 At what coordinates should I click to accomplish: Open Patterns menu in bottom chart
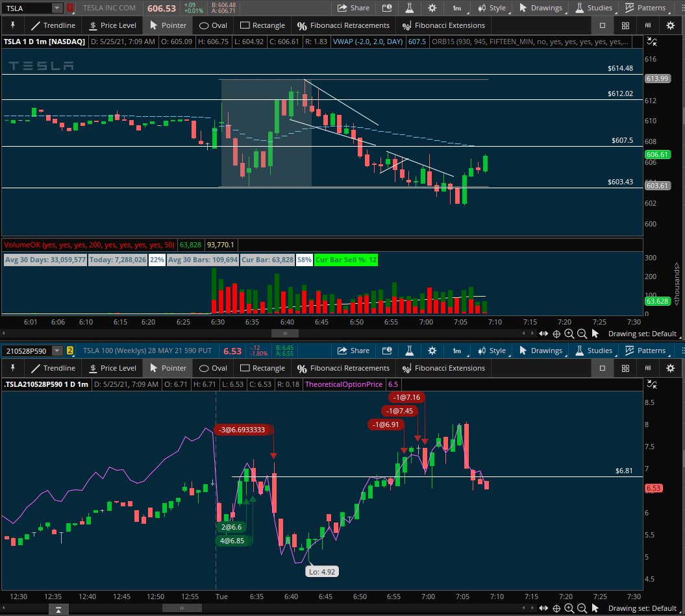click(645, 351)
